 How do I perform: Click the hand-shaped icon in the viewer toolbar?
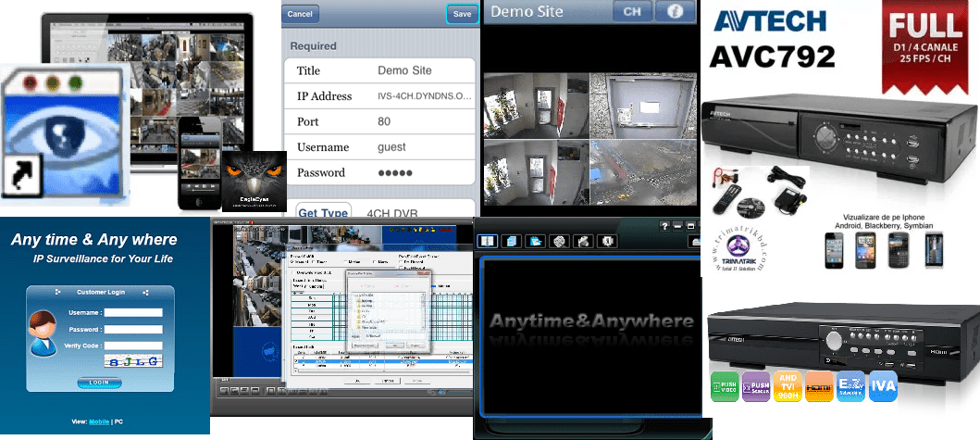coord(582,241)
